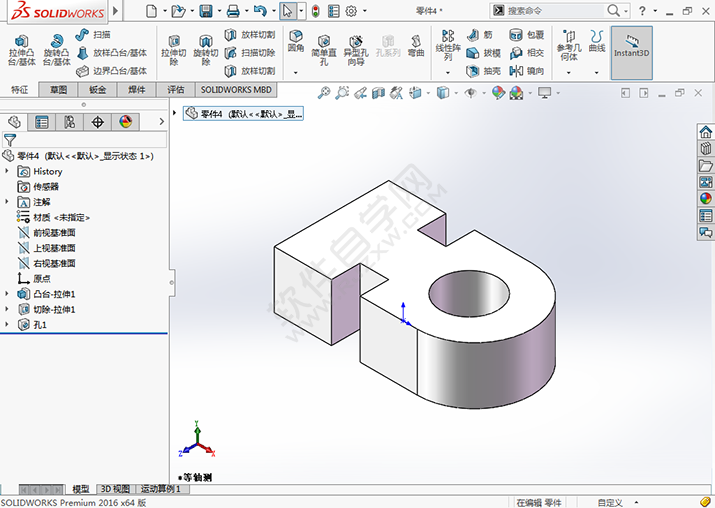
Task: Select 前视基准面 front plane
Action: pos(54,233)
